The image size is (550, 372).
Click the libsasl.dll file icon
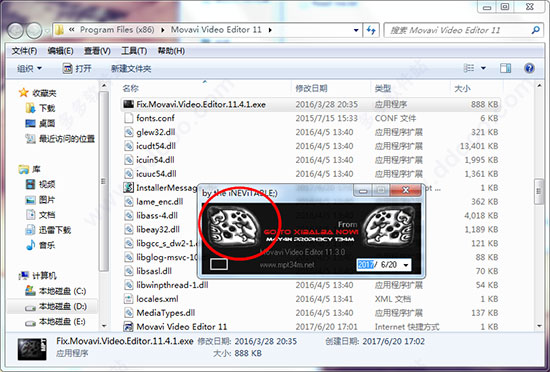(129, 271)
